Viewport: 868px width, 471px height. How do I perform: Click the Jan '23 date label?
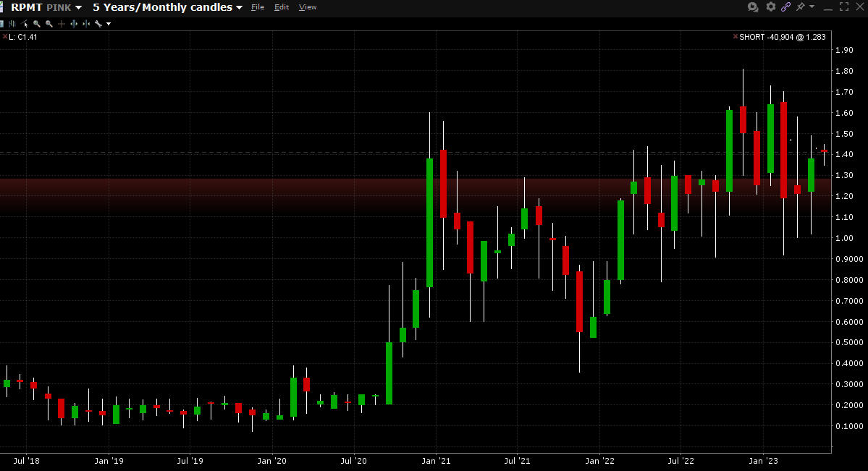(763, 460)
